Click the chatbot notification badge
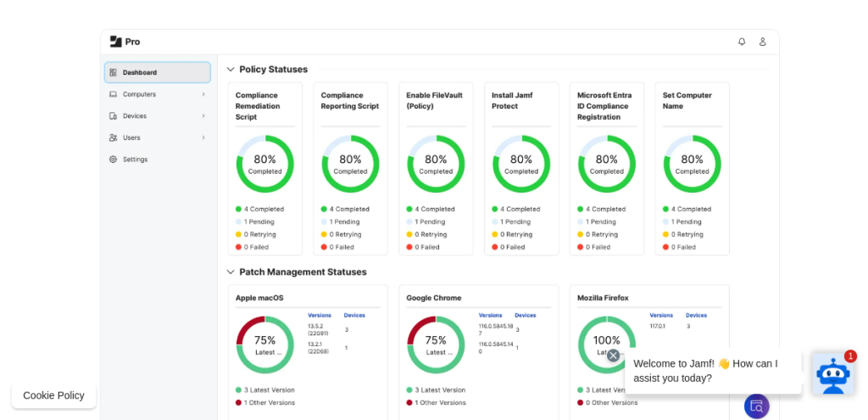Screen dimensions: 868x420 [850, 356]
